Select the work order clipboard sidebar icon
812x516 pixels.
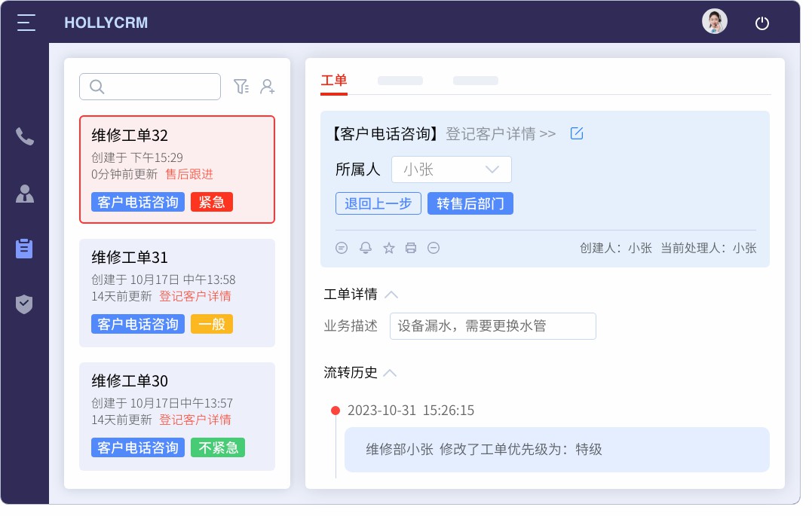[x=25, y=249]
